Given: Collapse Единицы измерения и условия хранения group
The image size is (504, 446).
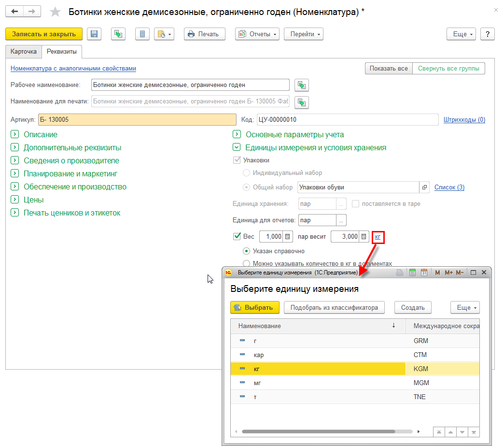Looking at the screenshot, I should pyautogui.click(x=237, y=147).
